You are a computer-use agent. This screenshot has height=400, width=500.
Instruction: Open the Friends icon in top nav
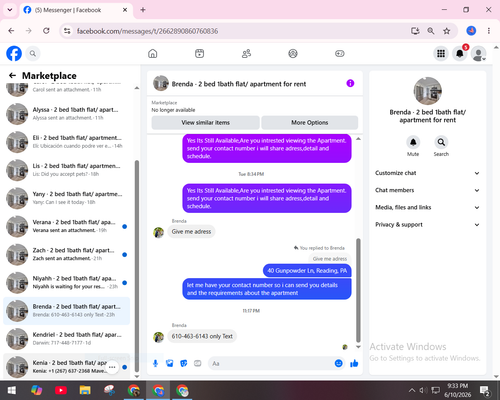[246, 53]
